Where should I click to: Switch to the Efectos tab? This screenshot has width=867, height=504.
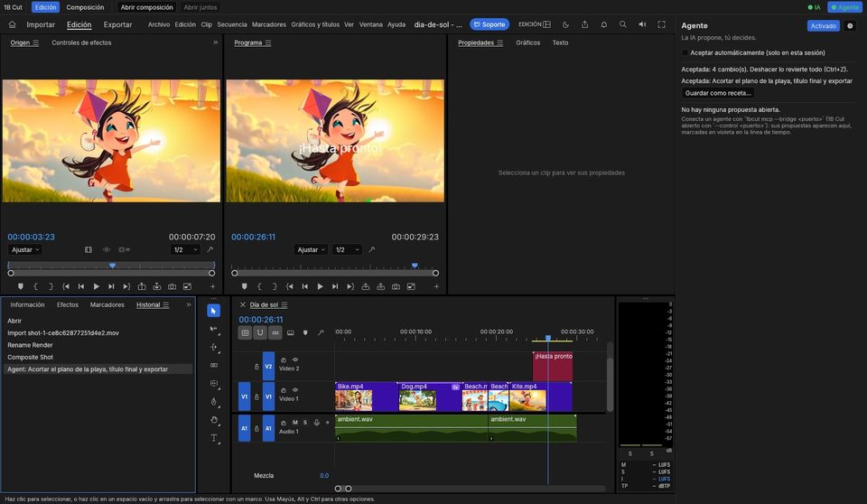68,304
